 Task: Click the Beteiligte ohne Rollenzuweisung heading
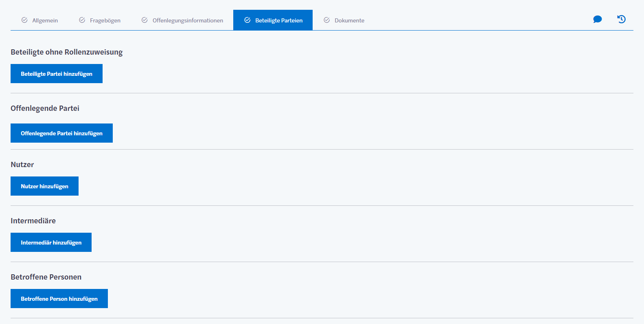(66, 52)
